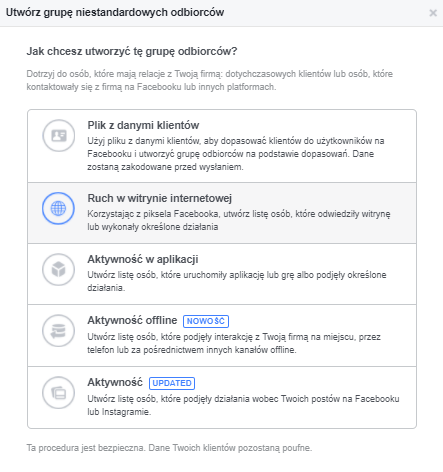Click the app or game description text
Screen dimensions: 443x472
(237, 281)
